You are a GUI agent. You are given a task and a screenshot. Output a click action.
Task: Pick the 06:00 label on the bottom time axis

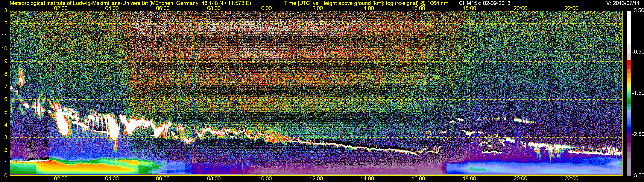[163, 179]
